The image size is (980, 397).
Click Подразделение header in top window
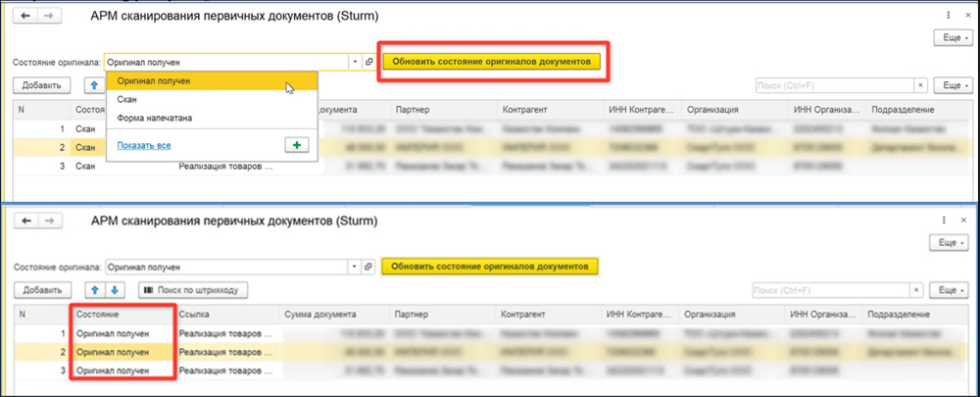918,110
